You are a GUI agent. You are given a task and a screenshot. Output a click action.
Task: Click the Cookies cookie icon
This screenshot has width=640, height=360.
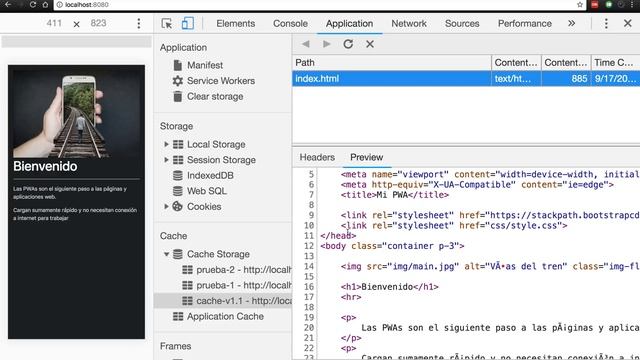(178, 207)
